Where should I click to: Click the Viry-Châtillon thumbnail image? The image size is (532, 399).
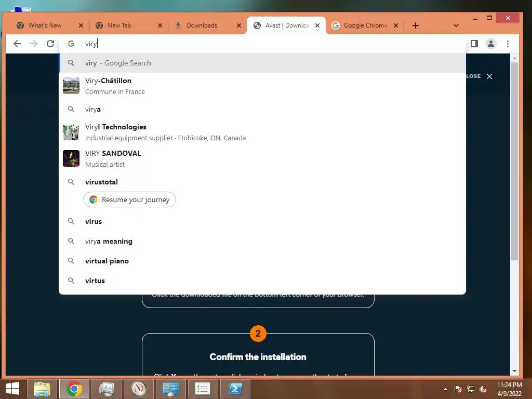(71, 86)
